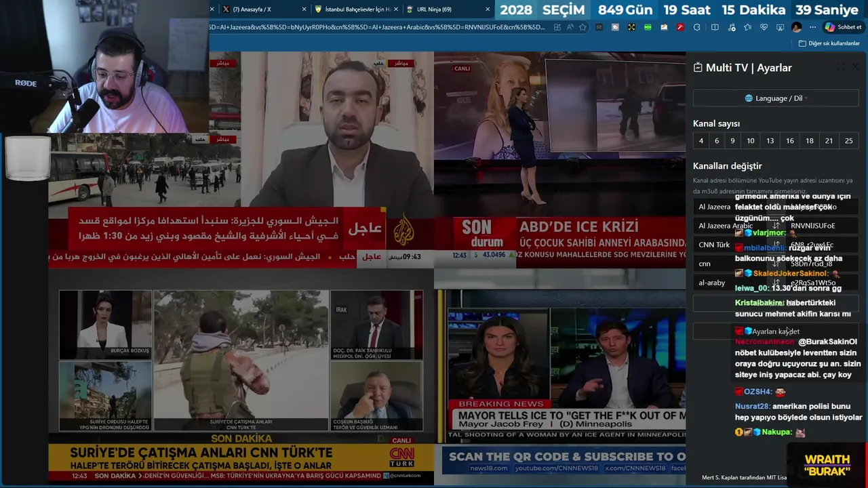
Task: Add this page to favorites with star icon
Action: [583, 27]
